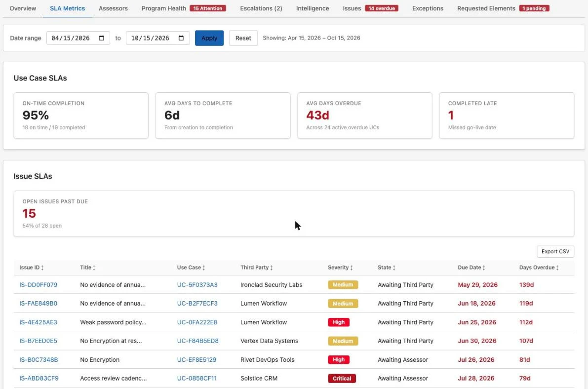Open the Escalations (2) tab
Image resolution: width=588 pixels, height=389 pixels.
click(x=261, y=8)
